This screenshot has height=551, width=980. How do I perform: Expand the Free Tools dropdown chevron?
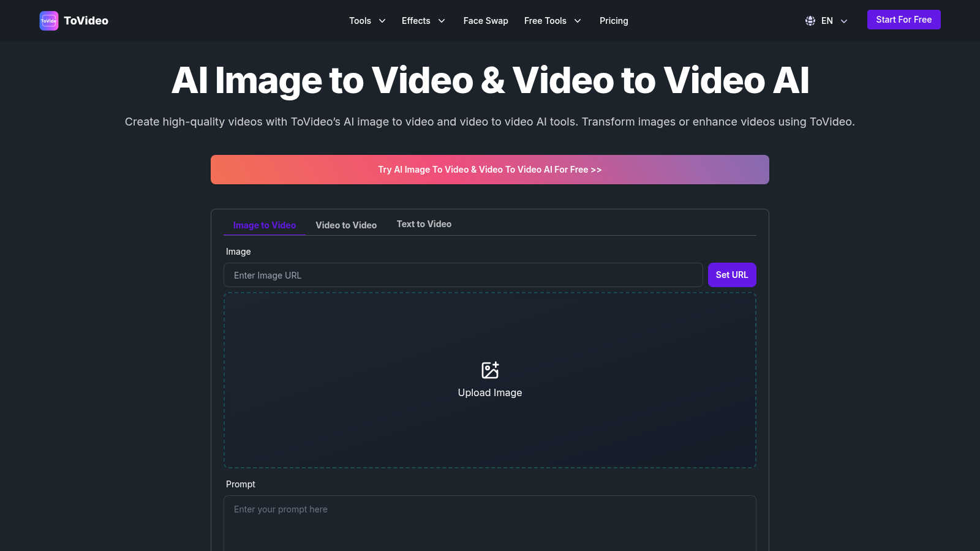(x=578, y=21)
